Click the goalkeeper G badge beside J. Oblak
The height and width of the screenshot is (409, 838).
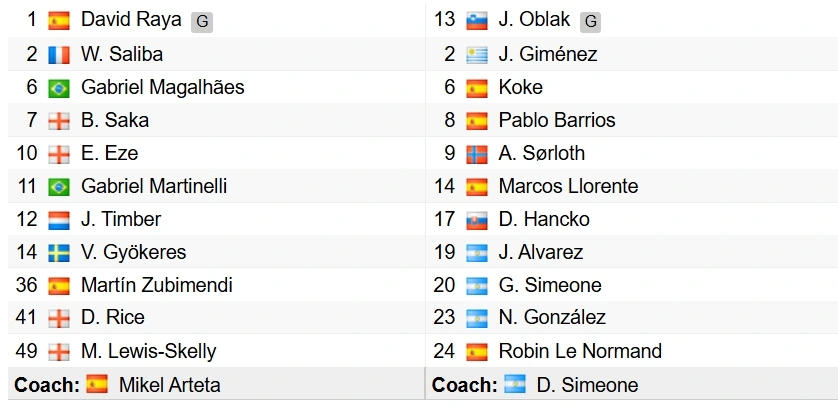coord(591,21)
